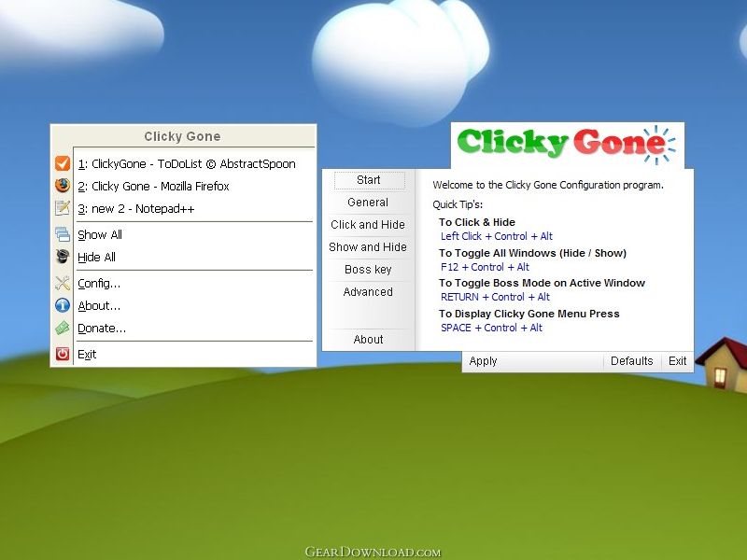Click the red Exit power icon
Viewport: 747px width, 560px height.
pyautogui.click(x=63, y=354)
